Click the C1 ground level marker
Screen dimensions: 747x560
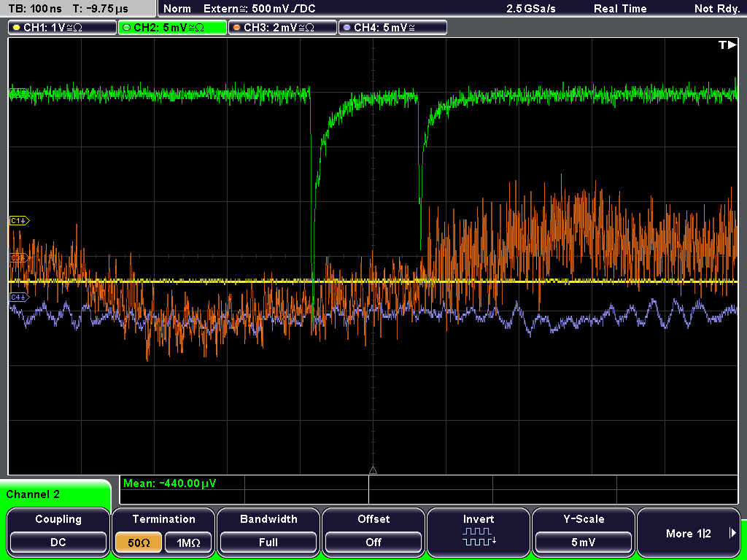(x=19, y=220)
